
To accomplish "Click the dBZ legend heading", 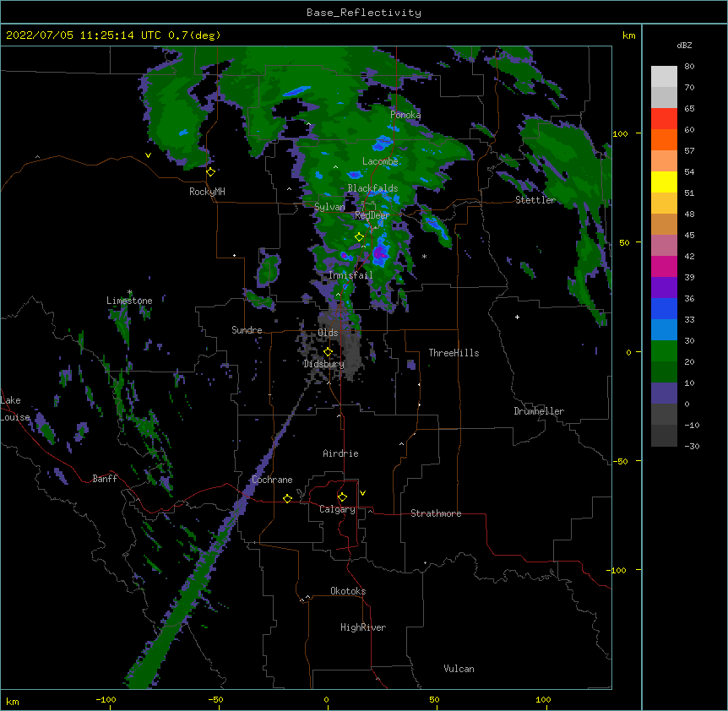I will 684,46.
